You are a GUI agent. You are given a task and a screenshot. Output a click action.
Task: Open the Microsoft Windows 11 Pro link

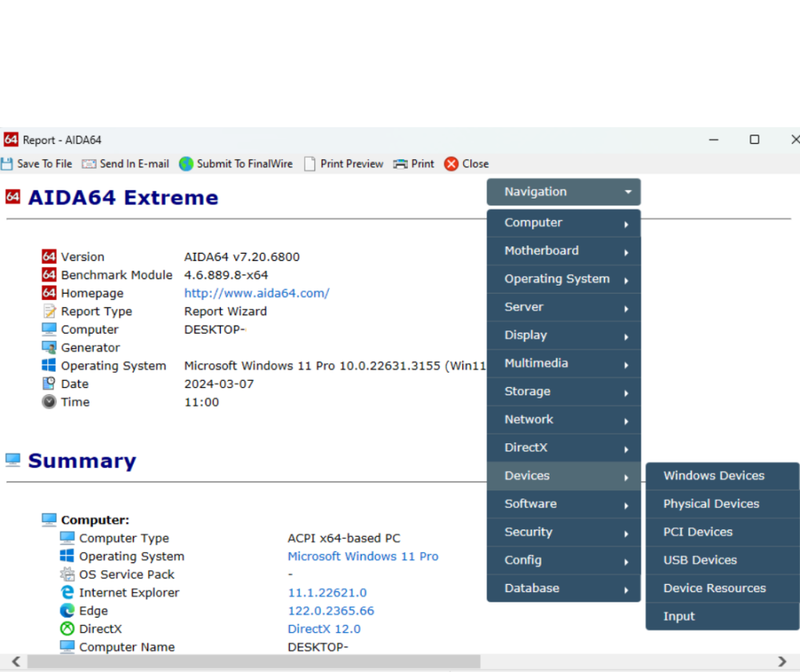362,556
